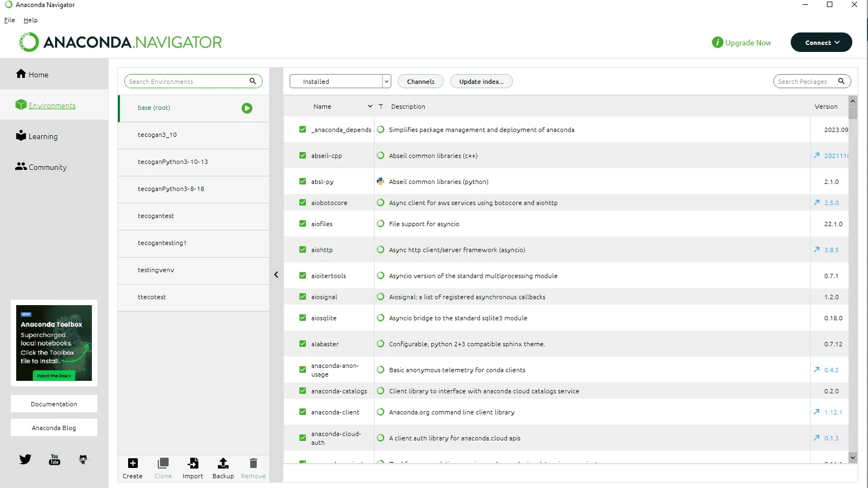This screenshot has height=488, width=868.
Task: Open the File menu
Action: click(10, 20)
